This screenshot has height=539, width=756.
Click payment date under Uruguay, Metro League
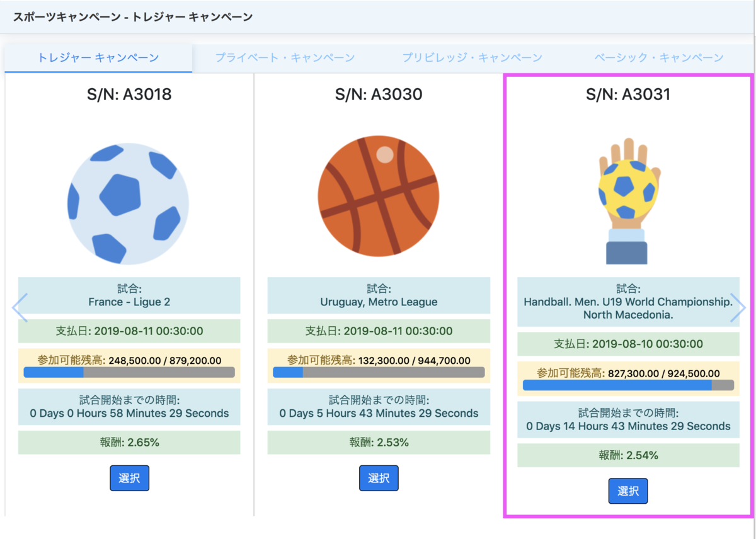[379, 331]
